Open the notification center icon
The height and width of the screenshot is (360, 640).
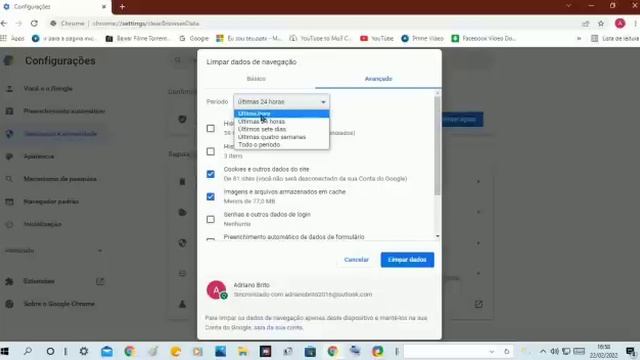[x=630, y=351]
